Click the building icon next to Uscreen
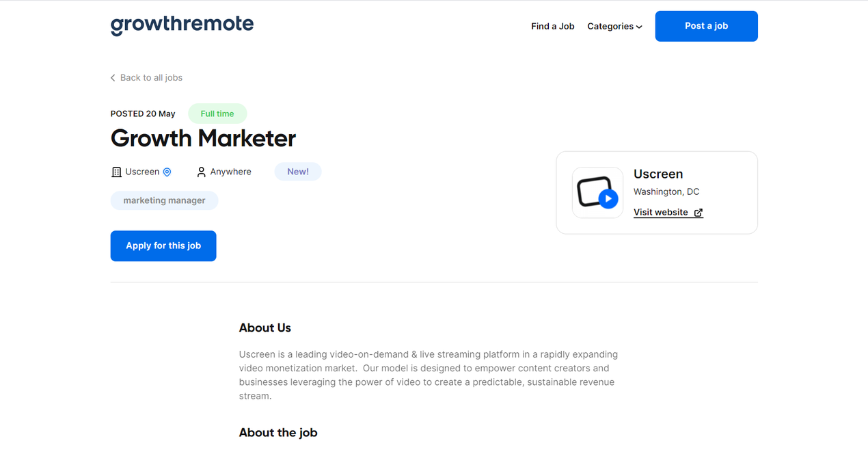The height and width of the screenshot is (452, 868). coord(116,172)
